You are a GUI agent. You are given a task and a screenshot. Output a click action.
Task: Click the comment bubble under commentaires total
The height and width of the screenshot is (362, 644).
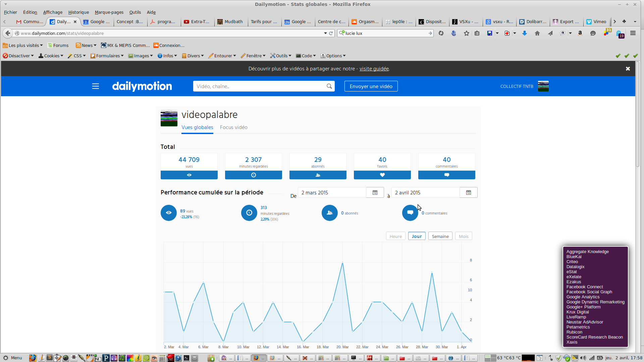pos(447,175)
